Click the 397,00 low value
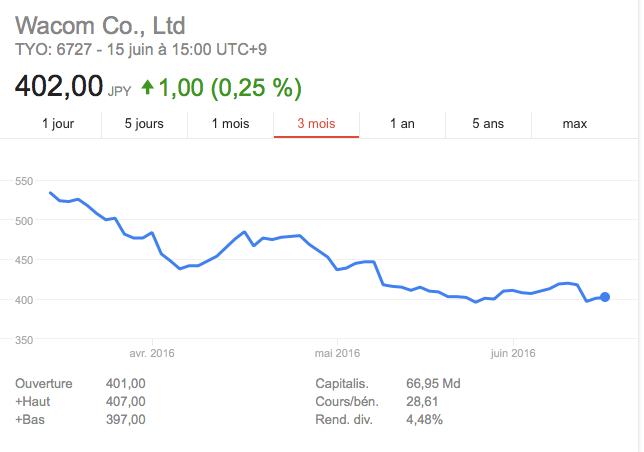The image size is (644, 452). (126, 420)
